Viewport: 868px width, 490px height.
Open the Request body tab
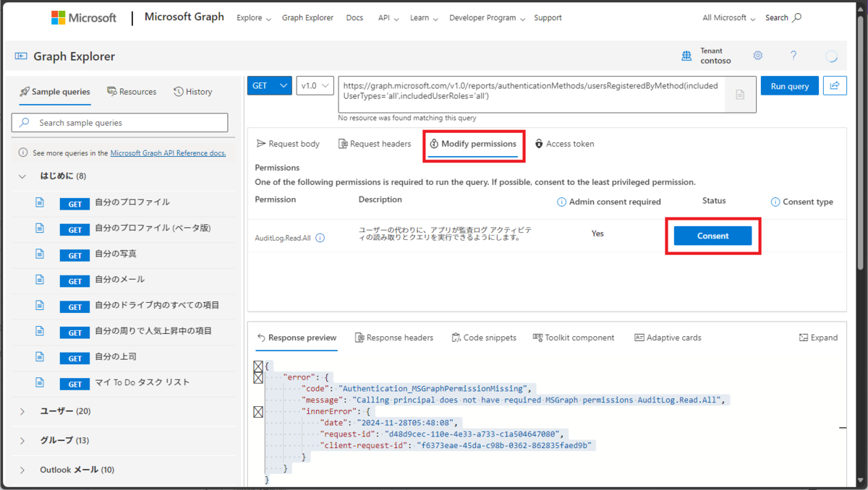[x=288, y=144]
